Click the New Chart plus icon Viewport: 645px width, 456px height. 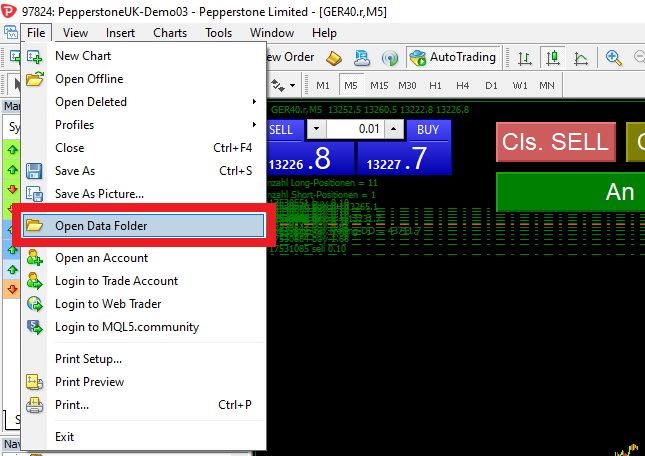click(x=35, y=56)
